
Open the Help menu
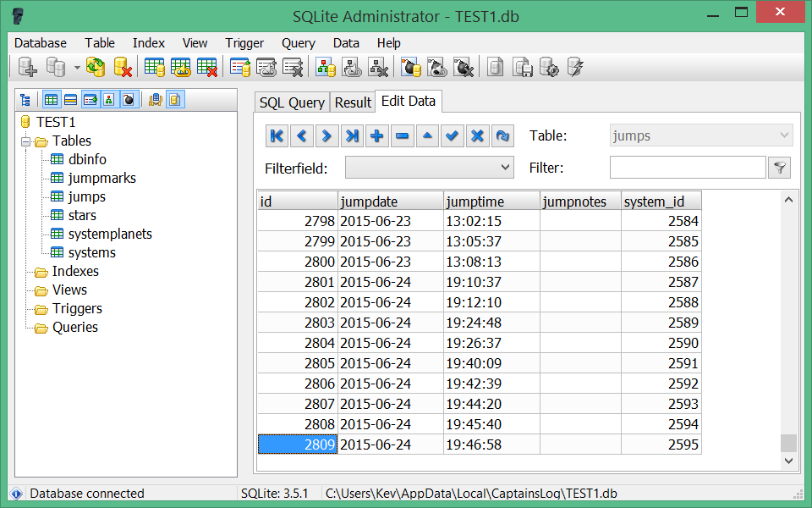click(389, 43)
